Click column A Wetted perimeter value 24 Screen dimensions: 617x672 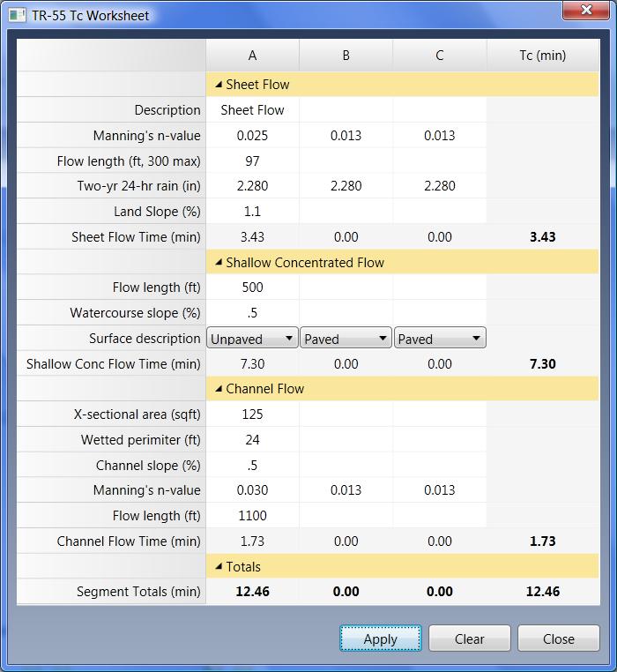252,440
